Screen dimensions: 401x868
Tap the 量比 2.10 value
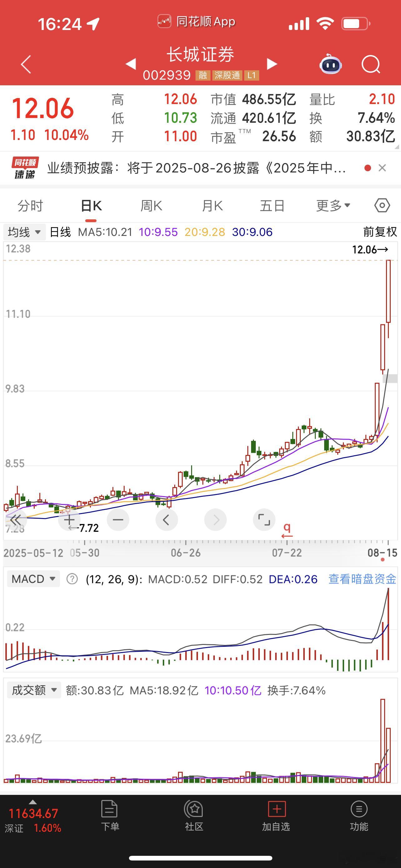tap(381, 99)
